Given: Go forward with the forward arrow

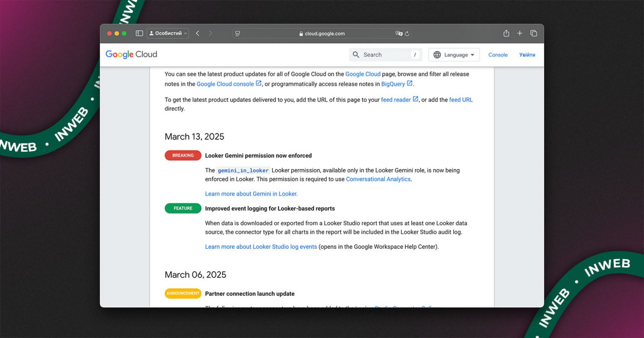Looking at the screenshot, I should point(210,33).
